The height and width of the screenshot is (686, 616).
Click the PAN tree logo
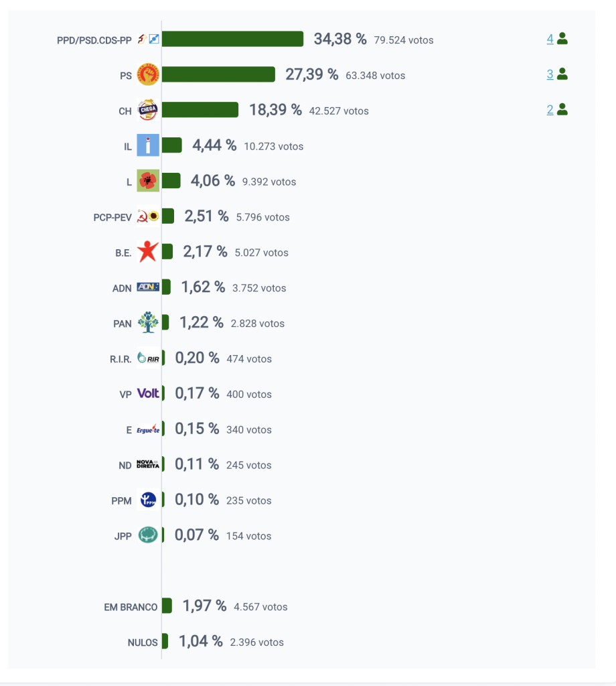pos(148,323)
